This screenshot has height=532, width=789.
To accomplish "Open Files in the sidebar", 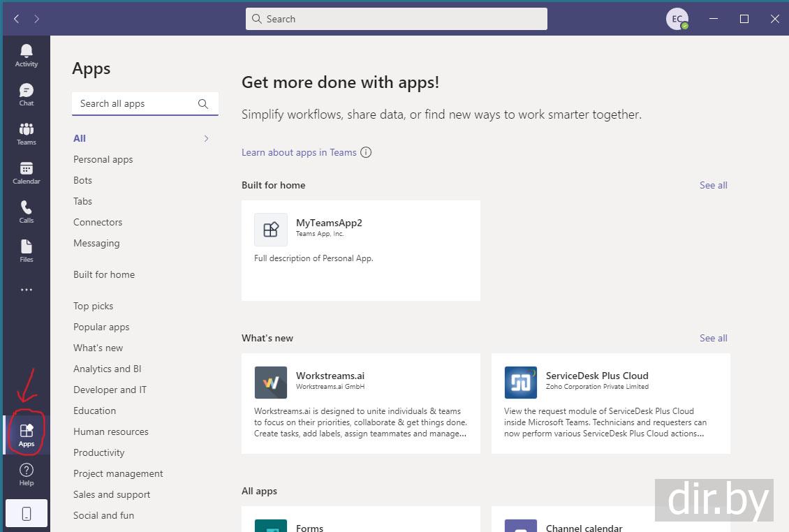I will tap(27, 251).
